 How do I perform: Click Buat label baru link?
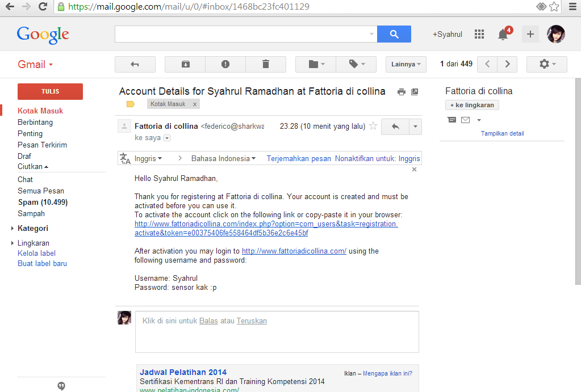[x=42, y=264]
